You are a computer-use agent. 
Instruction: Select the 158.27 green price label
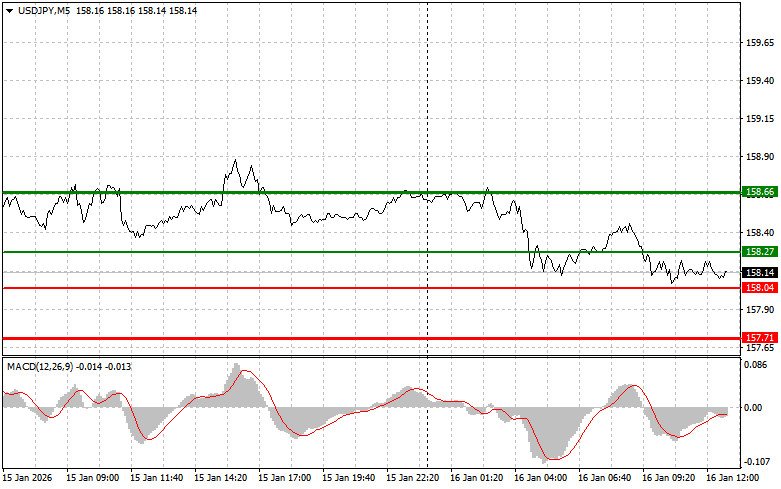[x=757, y=252]
